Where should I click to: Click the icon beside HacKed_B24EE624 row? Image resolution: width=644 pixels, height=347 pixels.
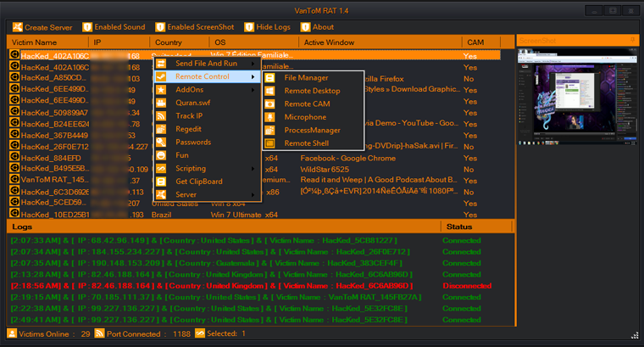click(14, 123)
